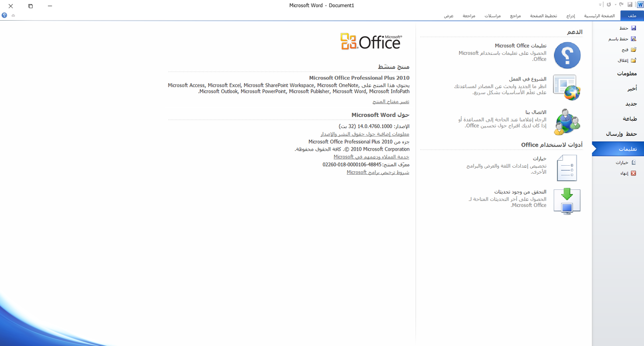Open the ملف (File) tab
The height and width of the screenshot is (346, 644).
click(632, 16)
